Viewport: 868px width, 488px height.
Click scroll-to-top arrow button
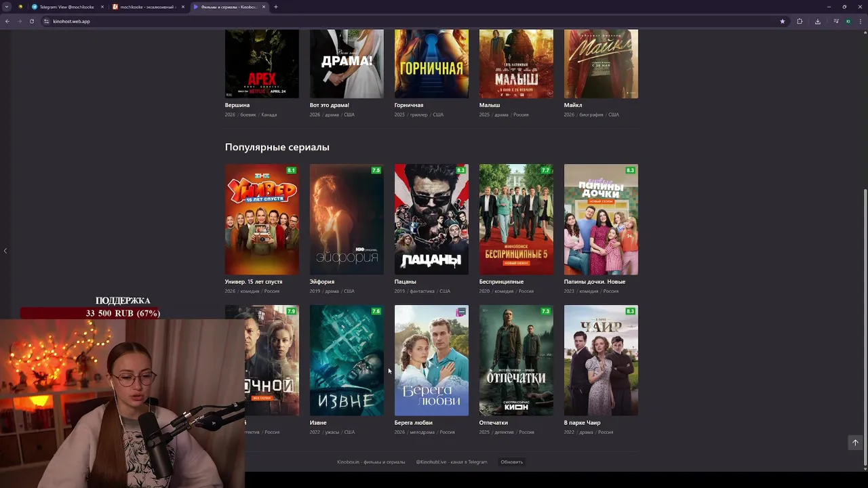855,443
